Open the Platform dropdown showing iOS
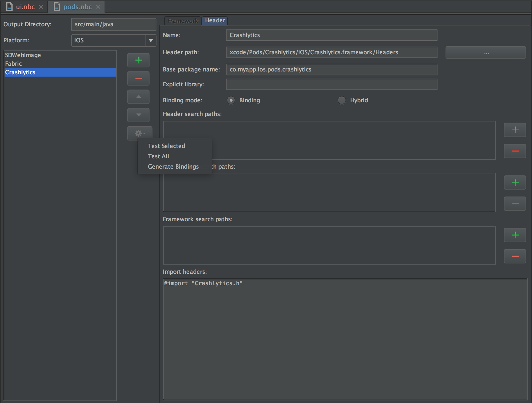The height and width of the screenshot is (403, 532). click(x=151, y=40)
